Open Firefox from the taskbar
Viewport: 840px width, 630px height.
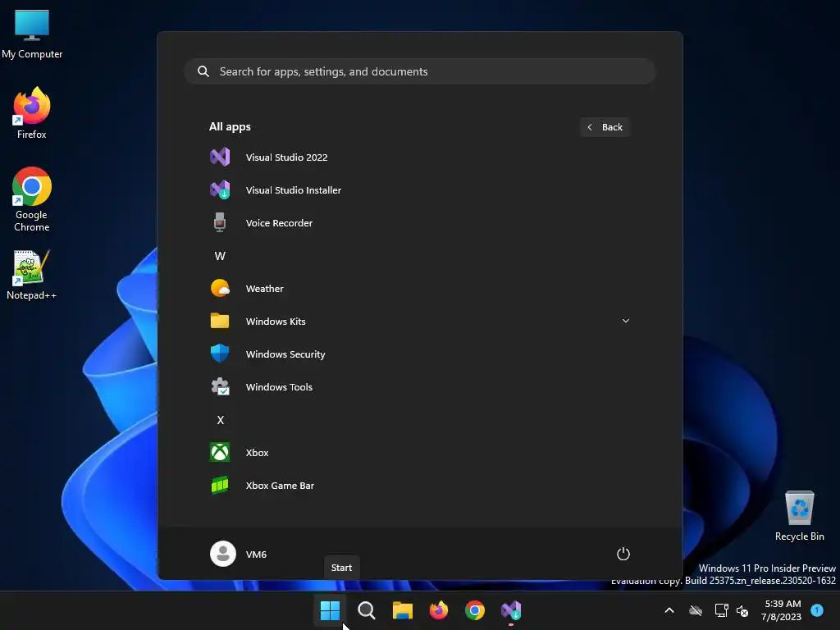pyautogui.click(x=439, y=610)
